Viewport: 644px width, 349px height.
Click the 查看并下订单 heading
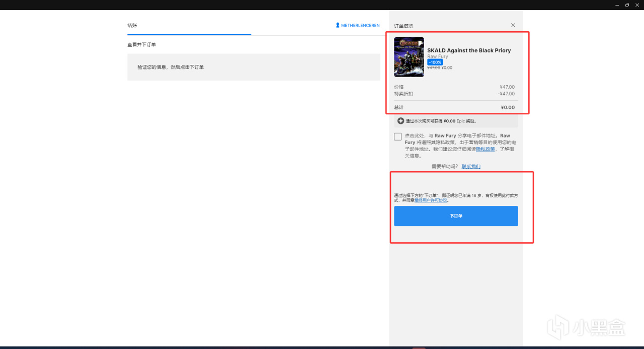141,45
